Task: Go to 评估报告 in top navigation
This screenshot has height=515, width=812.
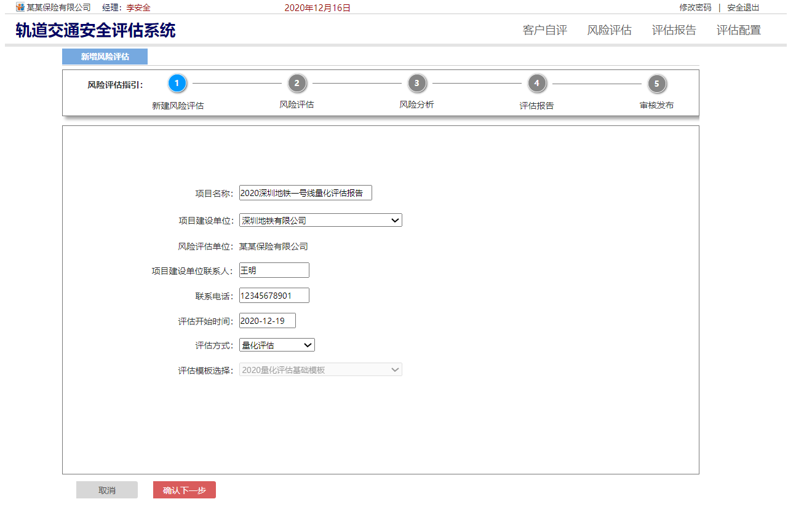Action: (674, 30)
